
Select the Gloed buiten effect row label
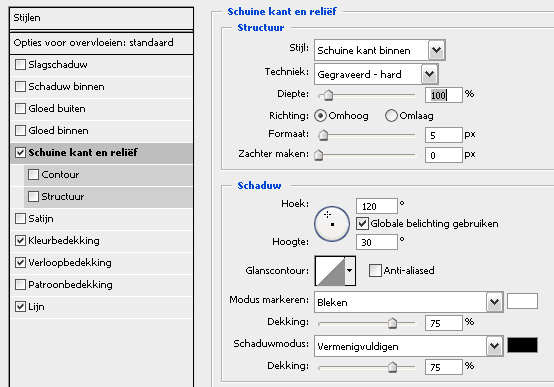tap(57, 109)
